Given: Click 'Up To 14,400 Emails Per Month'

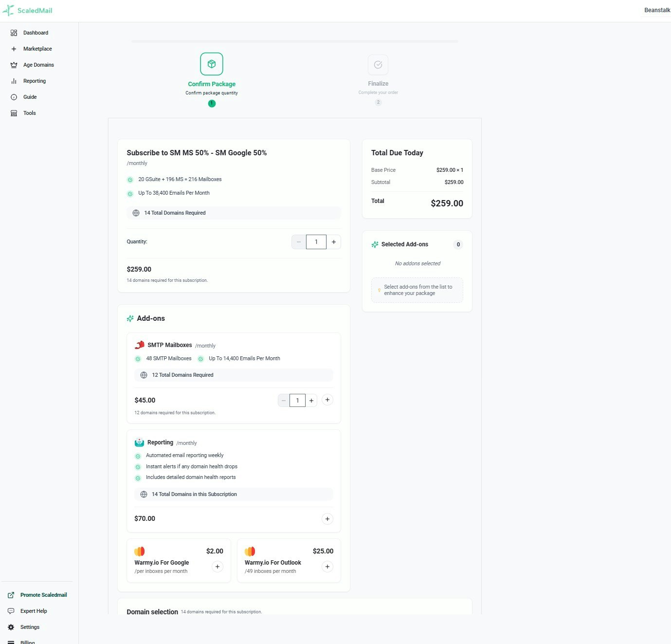Looking at the screenshot, I should click(244, 359).
